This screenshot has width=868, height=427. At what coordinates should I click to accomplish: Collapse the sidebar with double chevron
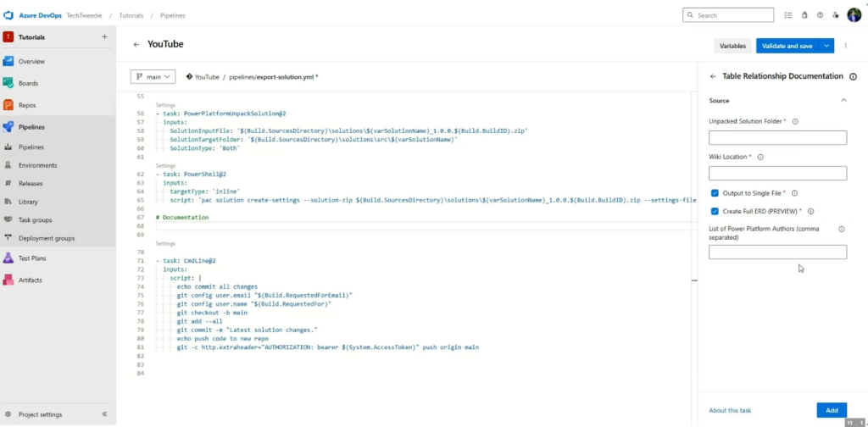pos(104,414)
